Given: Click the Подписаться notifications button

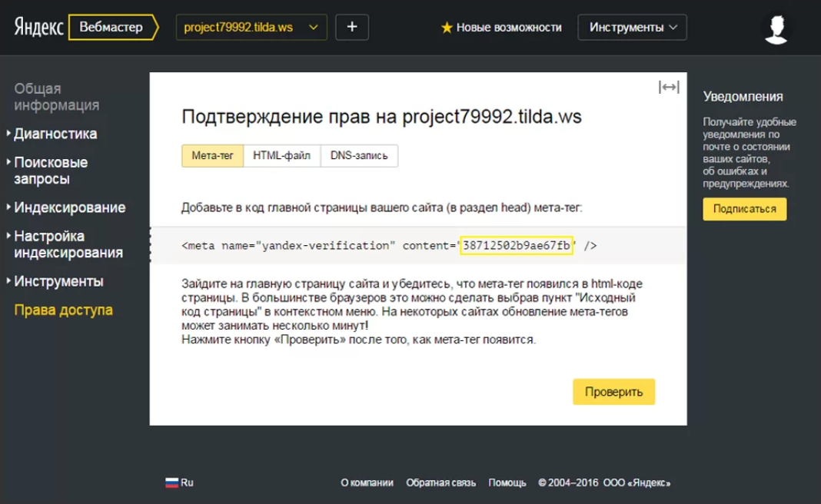Looking at the screenshot, I should coord(744,209).
